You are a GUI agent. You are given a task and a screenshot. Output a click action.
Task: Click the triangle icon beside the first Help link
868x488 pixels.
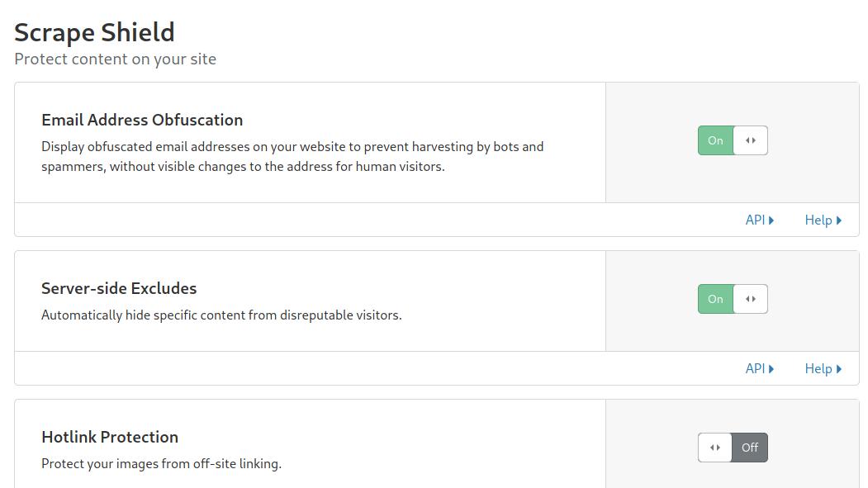coord(838,220)
